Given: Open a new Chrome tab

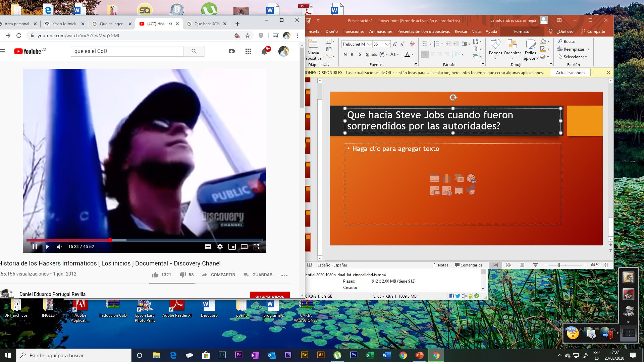Looking at the screenshot, I should point(237,24).
